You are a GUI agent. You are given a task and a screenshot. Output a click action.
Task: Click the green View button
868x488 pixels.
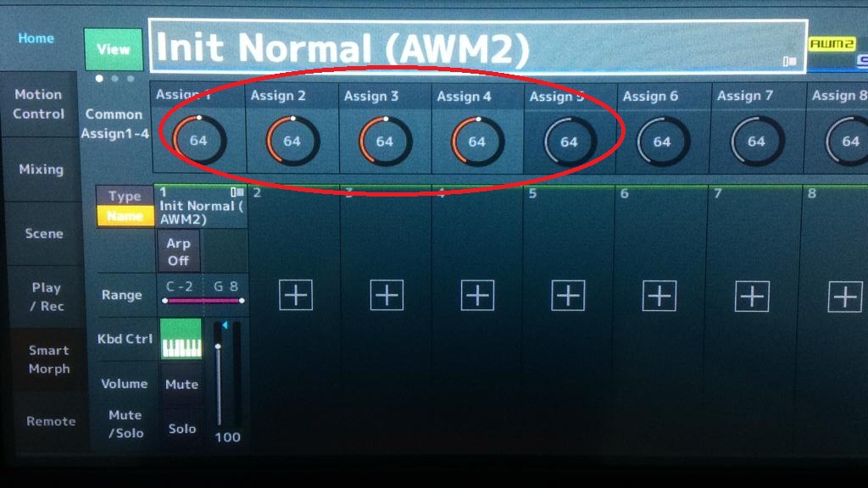point(114,49)
